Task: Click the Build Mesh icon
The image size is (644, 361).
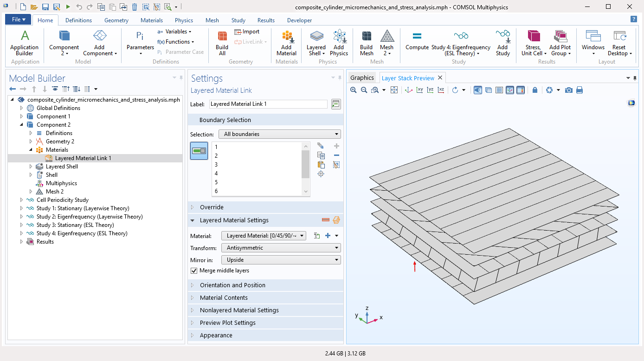Action: [366, 43]
